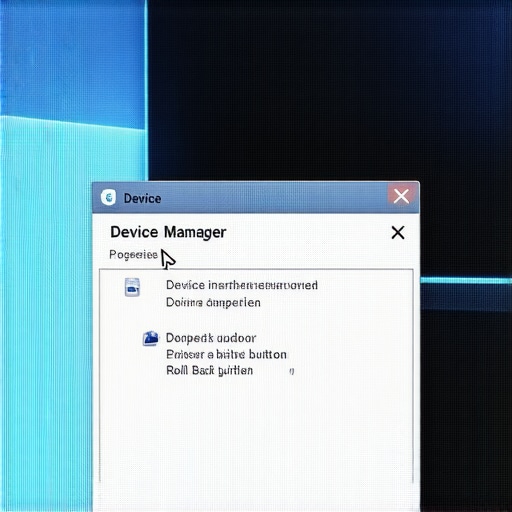Screen dimensions: 512x512
Task: Select the 'Donpedk undoor' entry
Action: pos(211,338)
